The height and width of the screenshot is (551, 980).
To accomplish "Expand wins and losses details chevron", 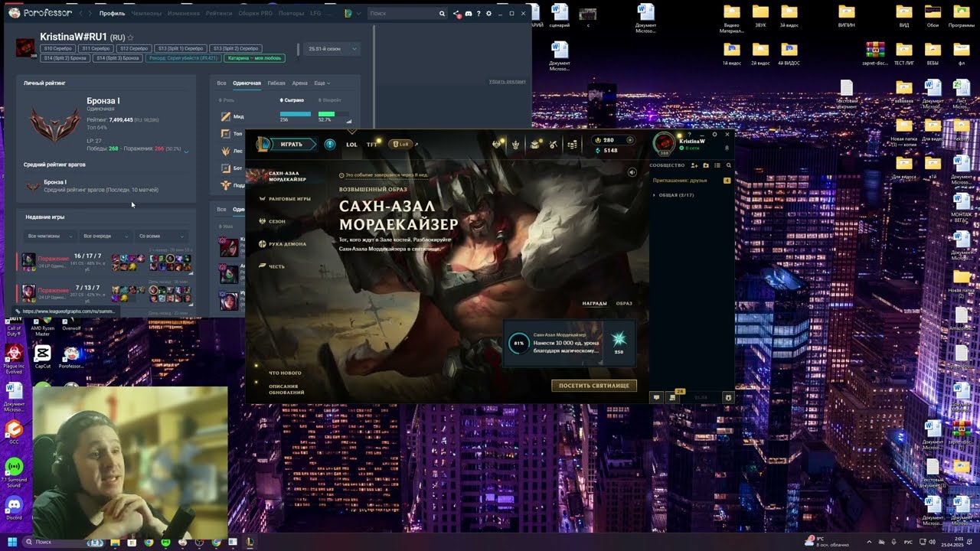I will click(186, 152).
